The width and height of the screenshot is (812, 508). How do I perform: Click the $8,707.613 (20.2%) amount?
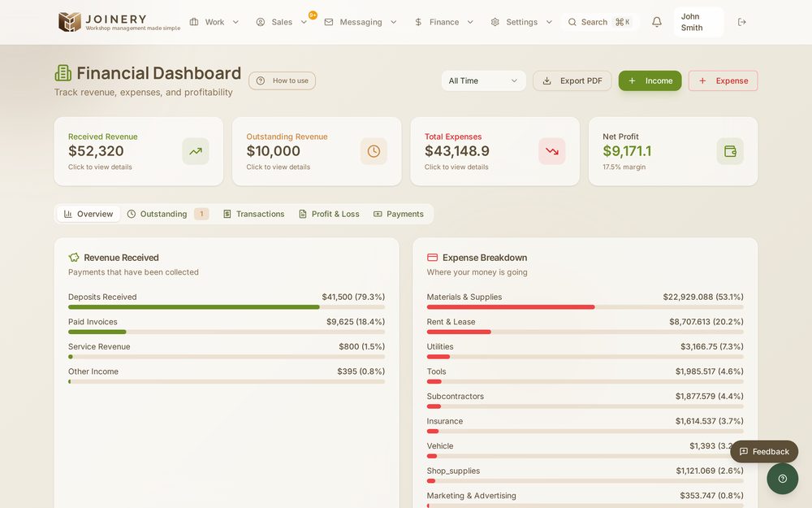coord(706,322)
